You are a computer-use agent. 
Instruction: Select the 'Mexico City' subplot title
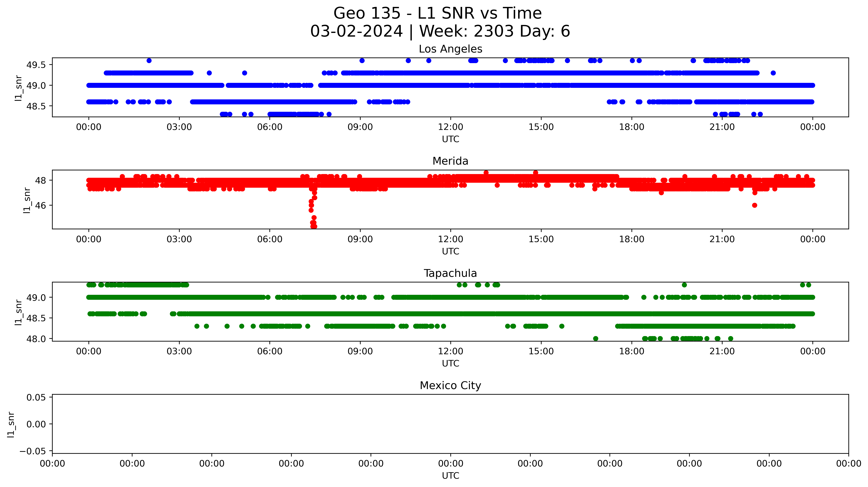451,386
